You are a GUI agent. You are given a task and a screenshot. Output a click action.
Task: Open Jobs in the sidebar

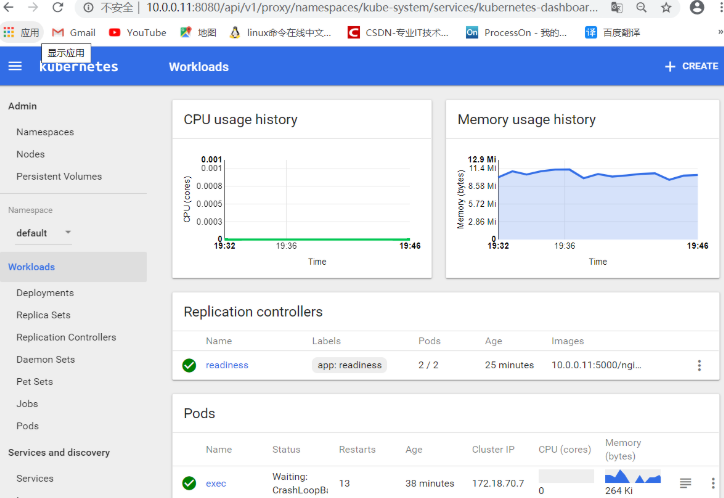27,403
